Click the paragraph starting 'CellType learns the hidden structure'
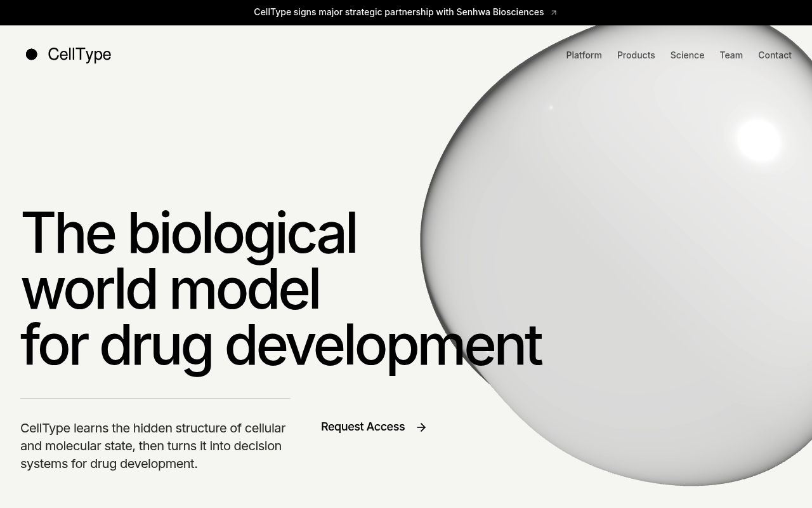The height and width of the screenshot is (508, 812). [153, 446]
